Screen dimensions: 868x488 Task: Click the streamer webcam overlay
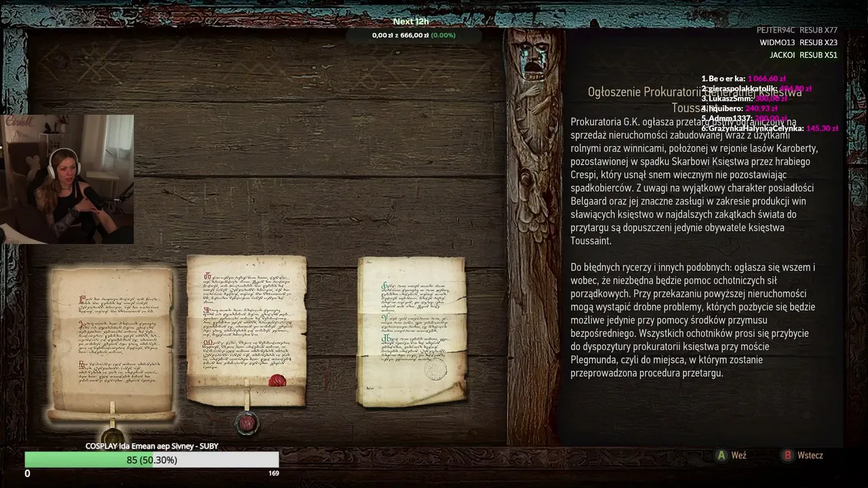[67, 179]
